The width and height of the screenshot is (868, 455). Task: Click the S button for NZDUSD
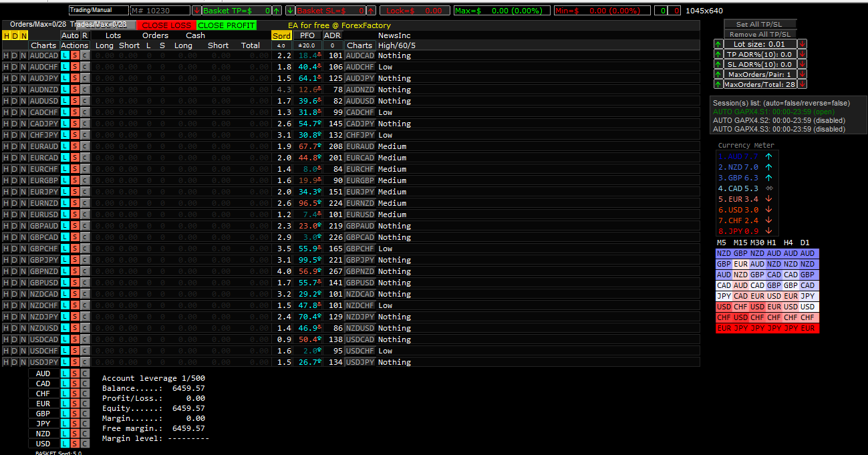pyautogui.click(x=75, y=328)
